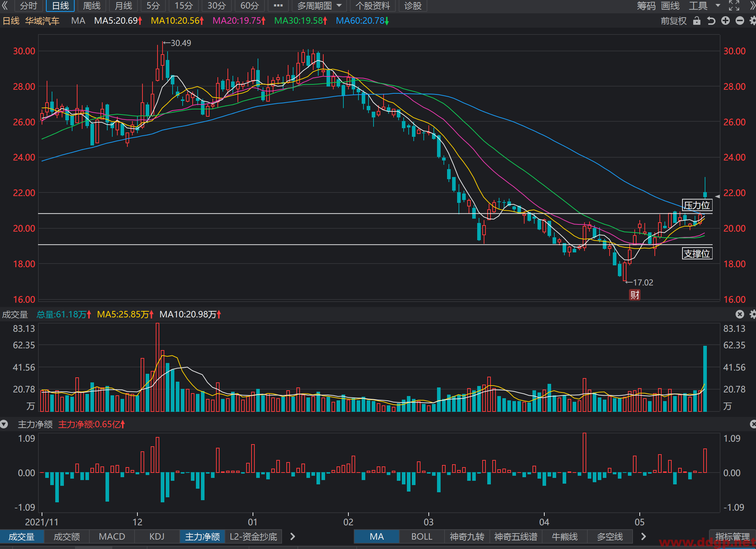Select the 主力净额 indicator tab
The width and height of the screenshot is (756, 549).
click(202, 536)
